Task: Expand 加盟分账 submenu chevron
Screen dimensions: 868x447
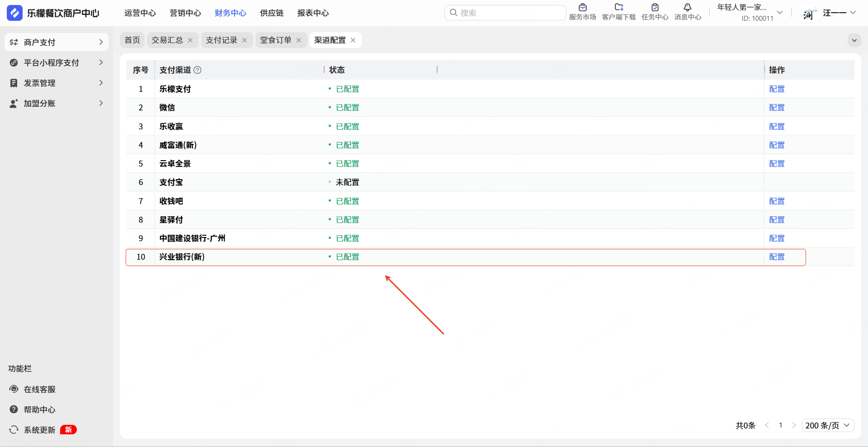Action: tap(101, 103)
